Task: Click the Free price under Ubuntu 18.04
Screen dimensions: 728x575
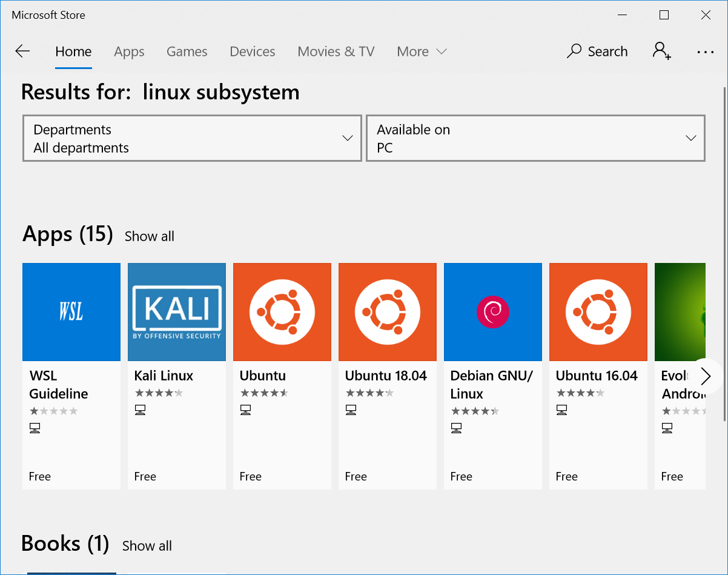Action: [x=356, y=476]
